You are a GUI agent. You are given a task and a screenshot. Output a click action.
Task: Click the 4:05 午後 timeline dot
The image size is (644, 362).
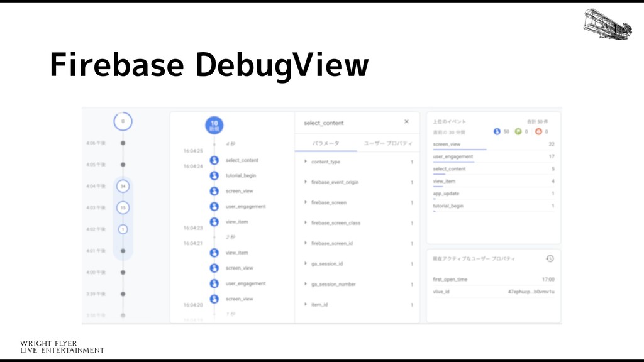click(x=123, y=165)
